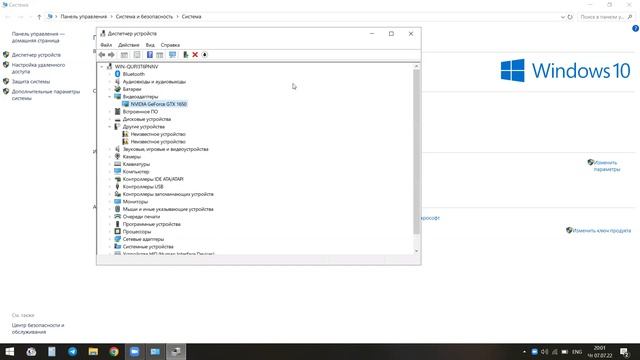Expand the Дисковые устройства category arrow
Screen dimensions: 640x360
(x=110, y=119)
